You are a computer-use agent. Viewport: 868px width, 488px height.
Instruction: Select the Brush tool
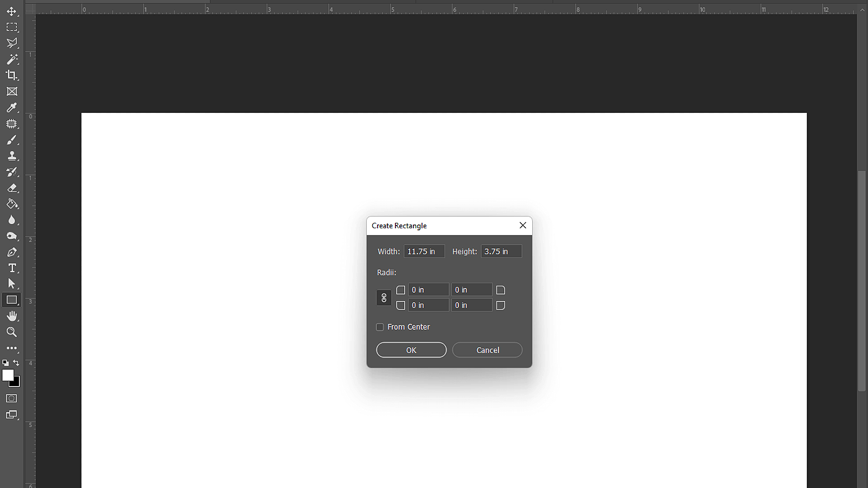(12, 139)
